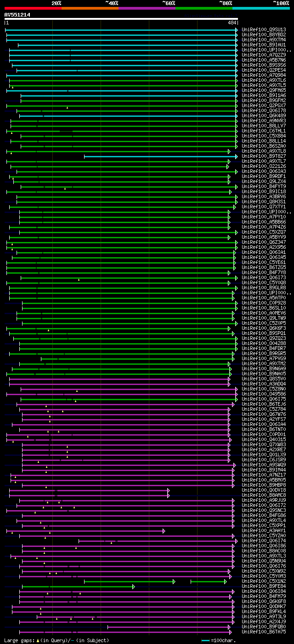Viewport: 294px width, 644px height.
Task: Select the UniRef100_Q9SNC3 label
Action: tap(264, 510)
